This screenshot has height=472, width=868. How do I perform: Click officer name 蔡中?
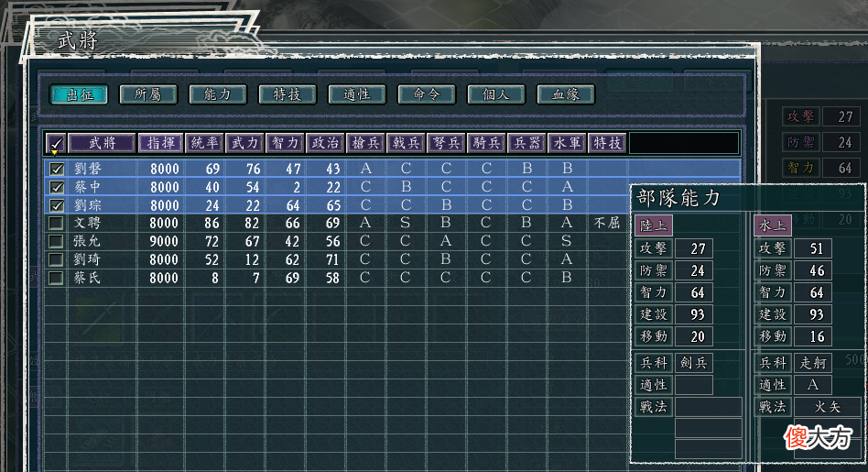click(x=88, y=187)
